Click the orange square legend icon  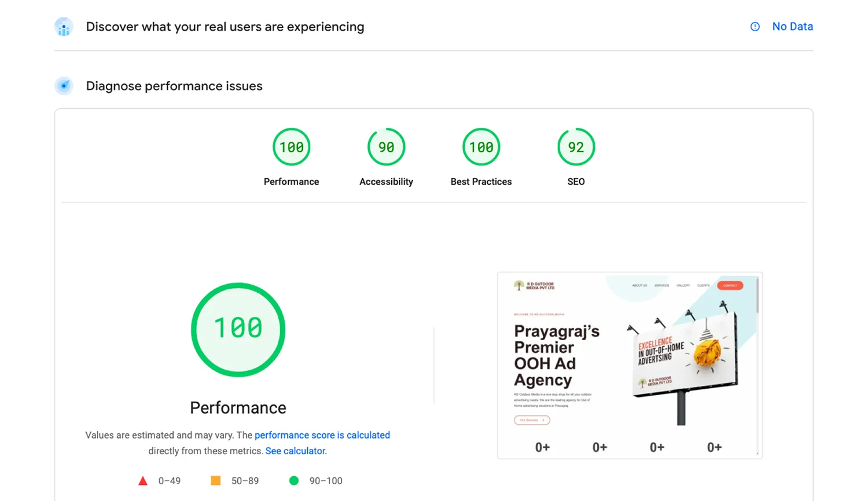(215, 481)
